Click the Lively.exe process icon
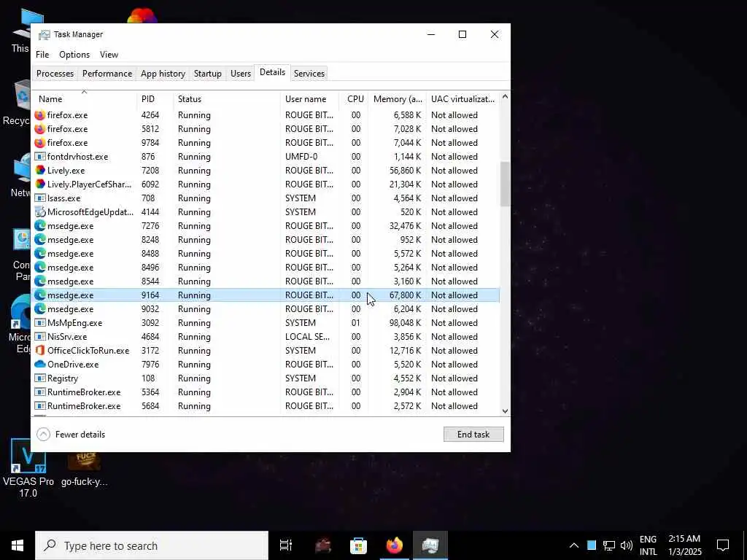747x560 pixels. coord(40,171)
